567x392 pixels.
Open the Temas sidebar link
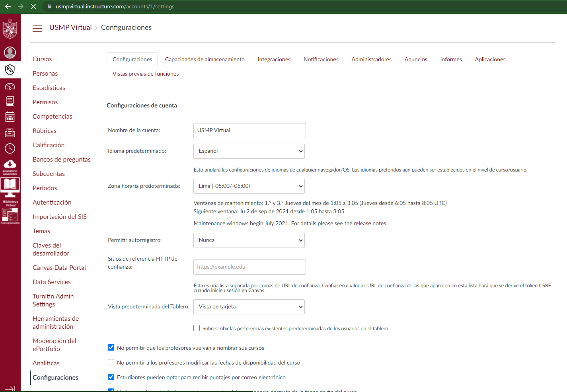(x=41, y=231)
